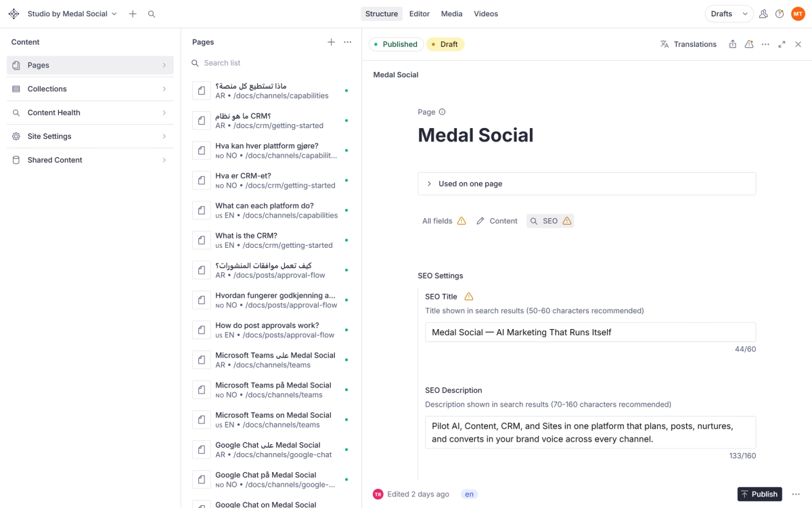Select the Published version chip

click(x=396, y=44)
